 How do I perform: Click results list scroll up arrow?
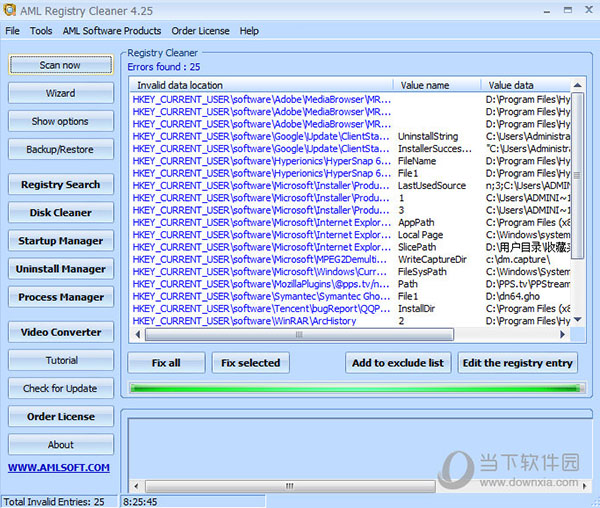(577, 85)
